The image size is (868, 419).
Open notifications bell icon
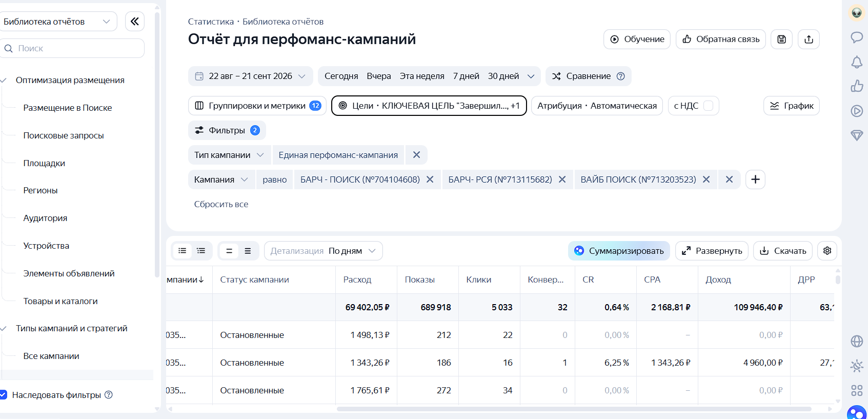[857, 62]
